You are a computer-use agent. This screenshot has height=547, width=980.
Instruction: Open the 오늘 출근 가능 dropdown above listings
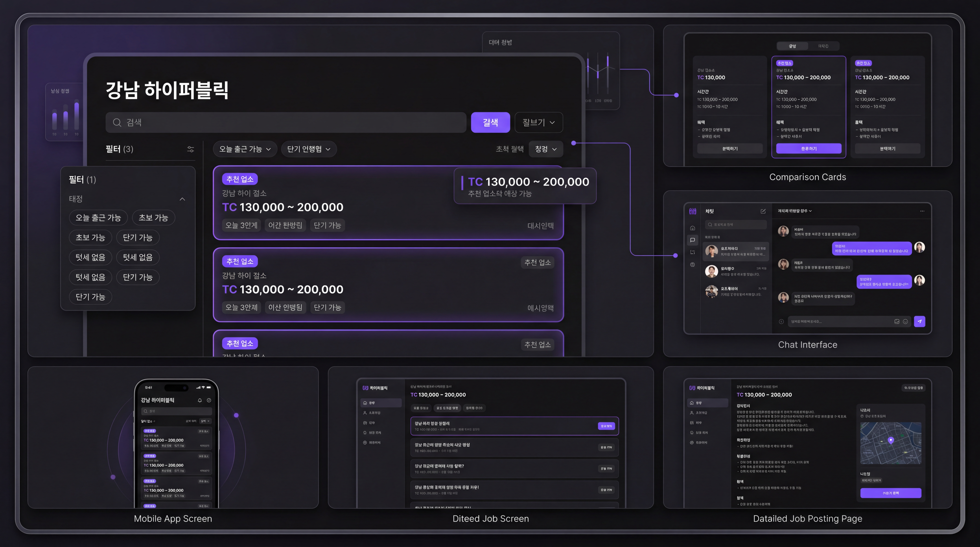245,149
